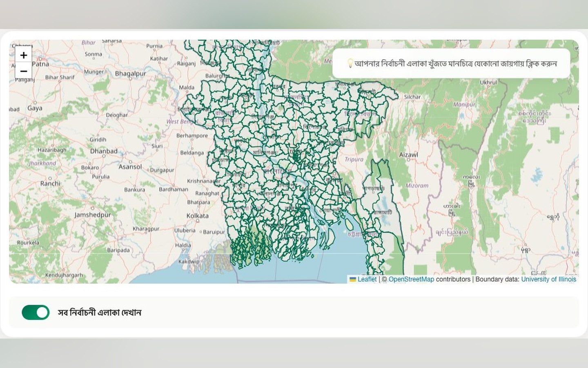Click the Patna city label

(x=40, y=64)
